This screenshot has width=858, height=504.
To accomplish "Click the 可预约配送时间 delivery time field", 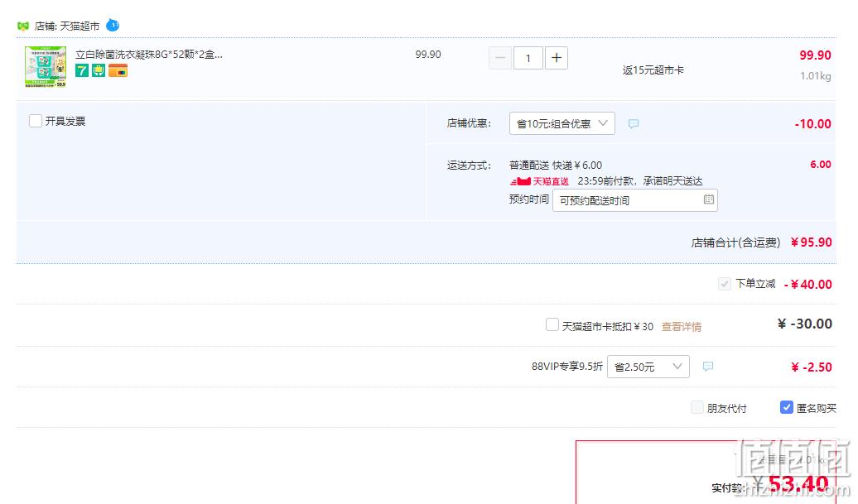I will click(x=634, y=200).
